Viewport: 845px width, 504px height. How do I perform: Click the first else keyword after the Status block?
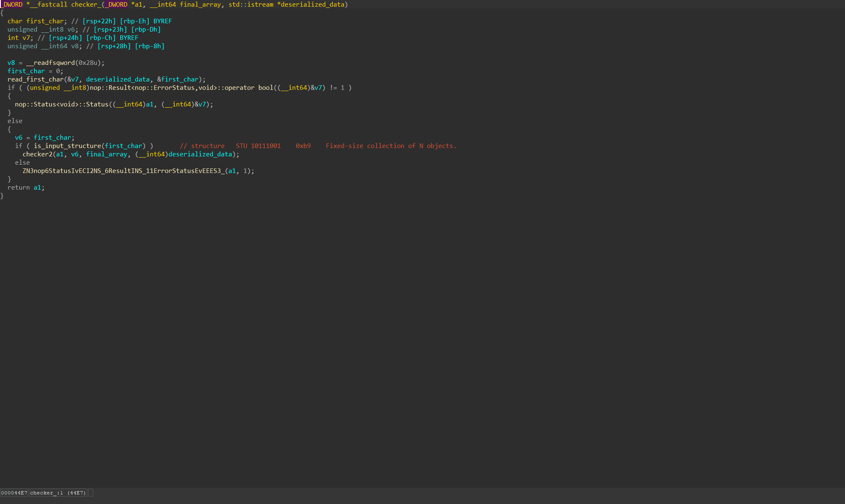[15, 121]
